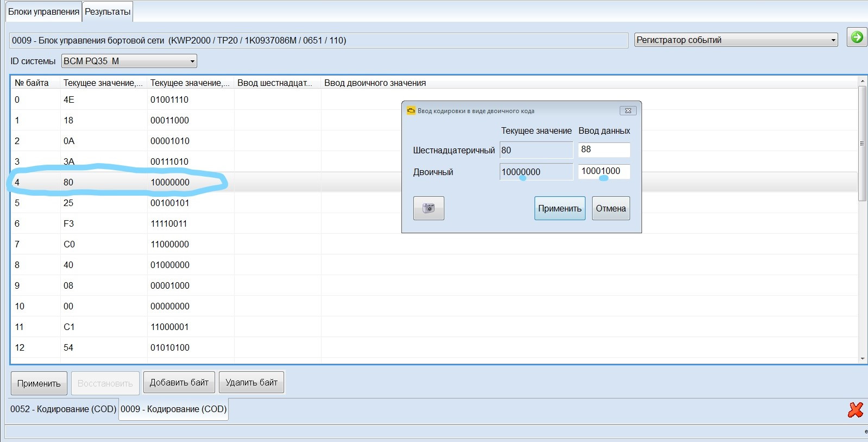Click binary value 11110011 in table

click(168, 223)
